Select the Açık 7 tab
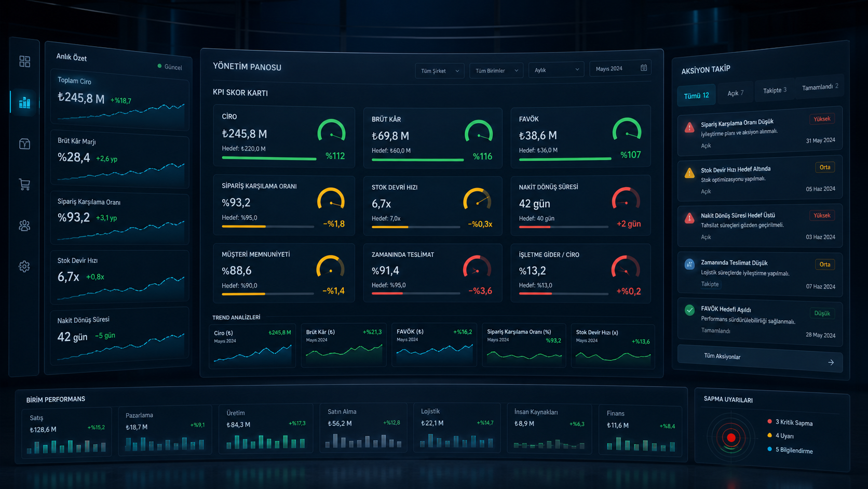 [735, 93]
